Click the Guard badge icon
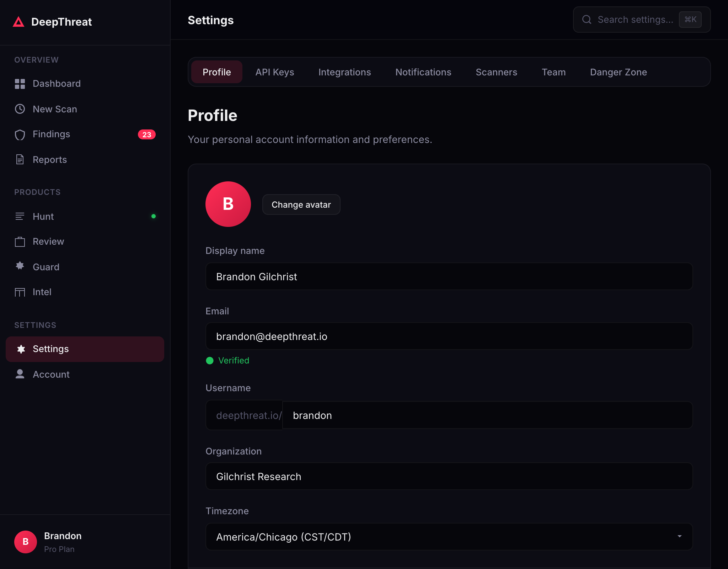The height and width of the screenshot is (569, 728). coord(20,266)
